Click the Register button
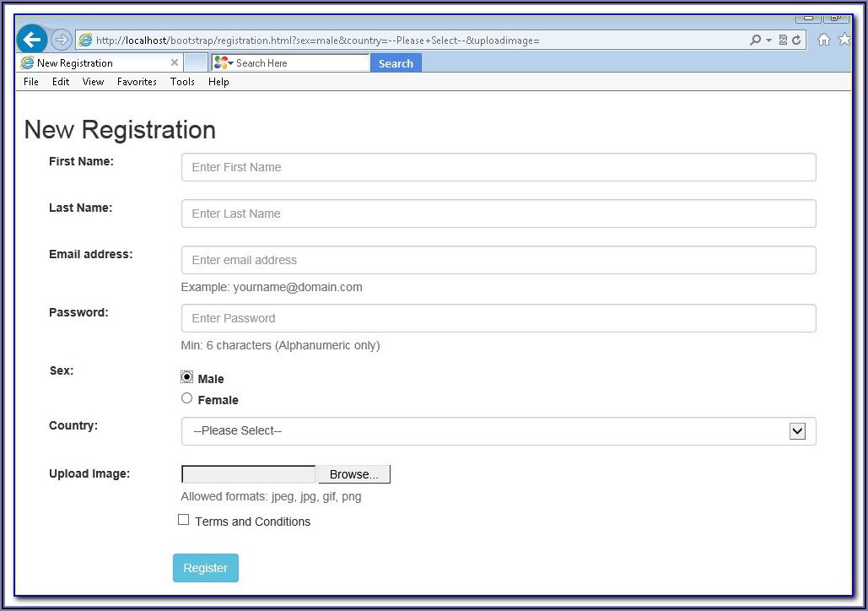This screenshot has width=868, height=611. 206,568
